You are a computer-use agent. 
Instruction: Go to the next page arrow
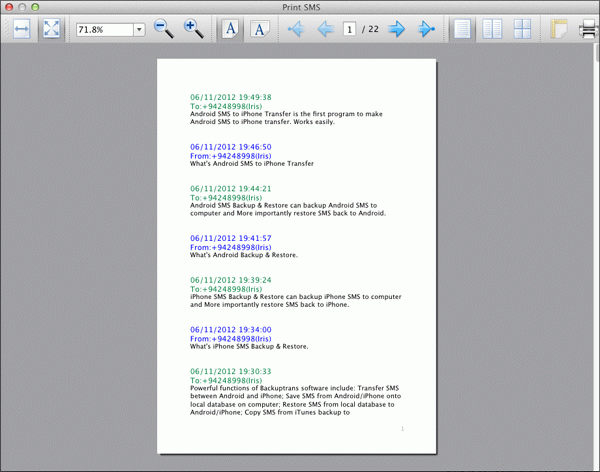click(396, 29)
